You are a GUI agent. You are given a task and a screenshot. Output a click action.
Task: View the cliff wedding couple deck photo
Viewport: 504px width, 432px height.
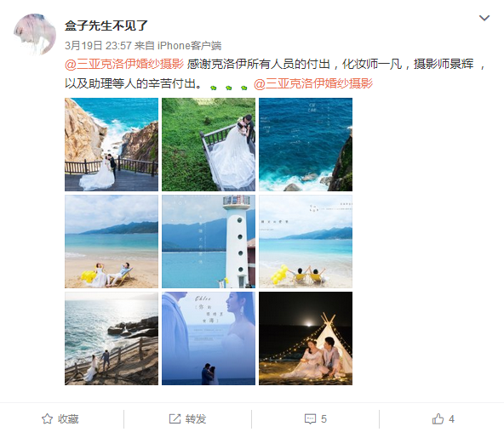click(112, 145)
